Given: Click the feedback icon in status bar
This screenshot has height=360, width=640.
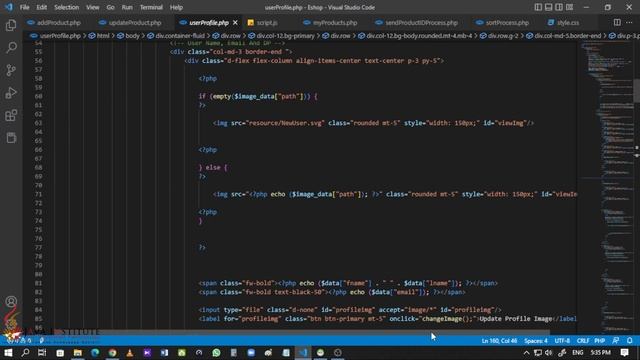Looking at the screenshot, I should (616, 340).
